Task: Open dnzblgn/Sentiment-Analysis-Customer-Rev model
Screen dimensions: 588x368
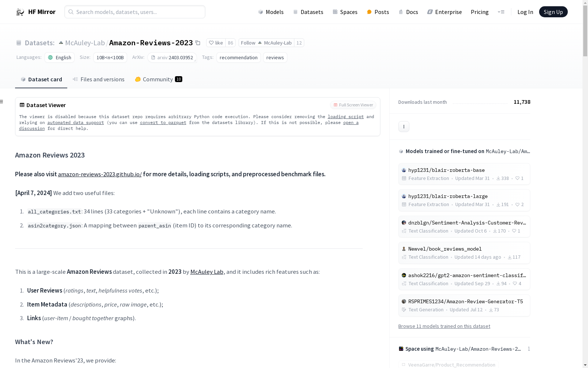Action: (464, 227)
